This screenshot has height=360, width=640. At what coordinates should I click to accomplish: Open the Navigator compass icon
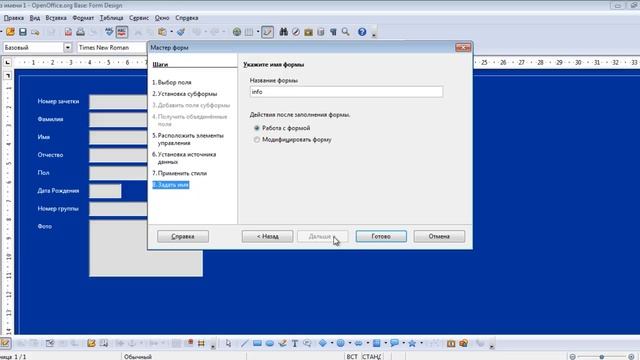point(296,32)
